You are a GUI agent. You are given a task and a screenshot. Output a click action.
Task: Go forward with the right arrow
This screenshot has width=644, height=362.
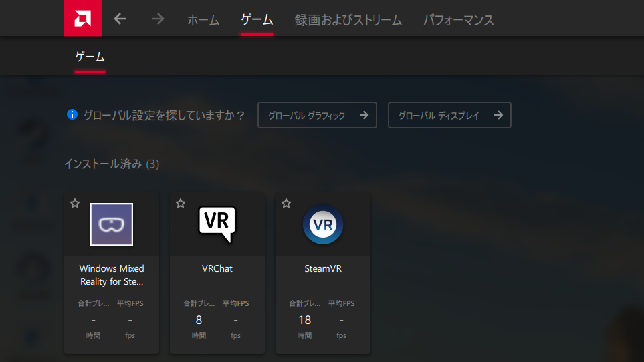point(158,19)
